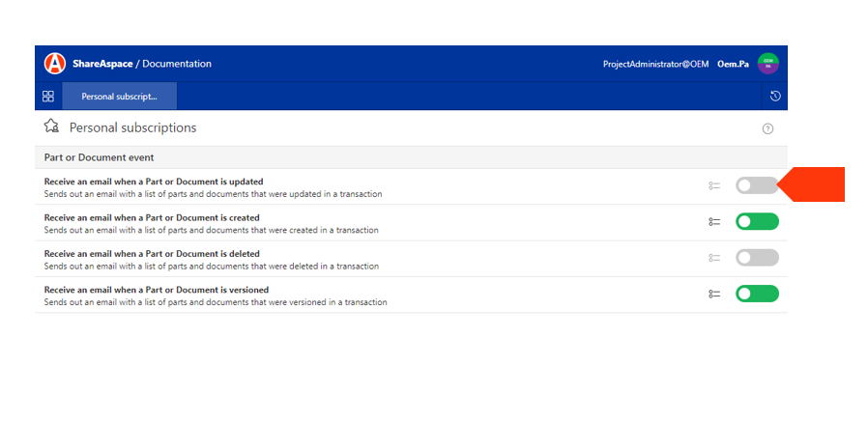Select the Personal subscript... tab
This screenshot has height=422, width=868.
pyautogui.click(x=119, y=97)
